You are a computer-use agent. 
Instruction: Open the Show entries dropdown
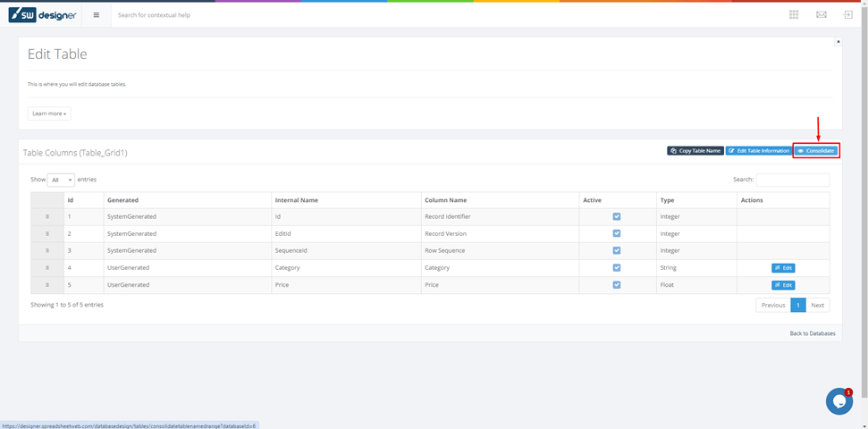tap(61, 180)
